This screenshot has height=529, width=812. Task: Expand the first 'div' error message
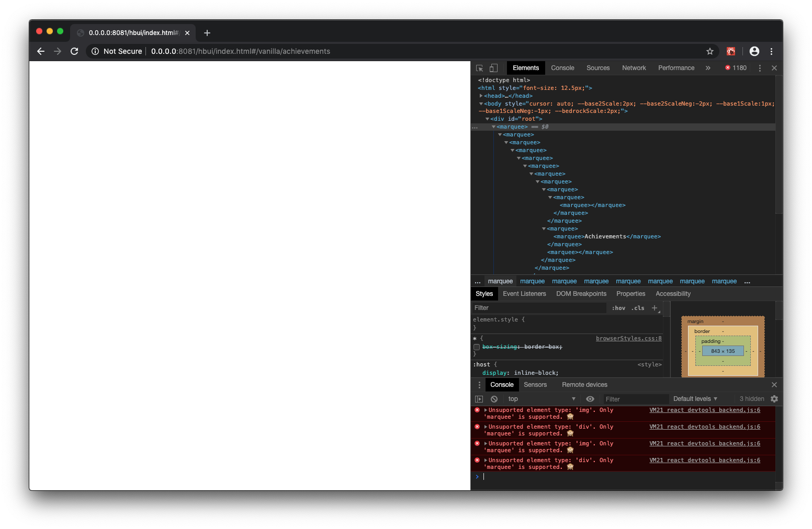486,427
